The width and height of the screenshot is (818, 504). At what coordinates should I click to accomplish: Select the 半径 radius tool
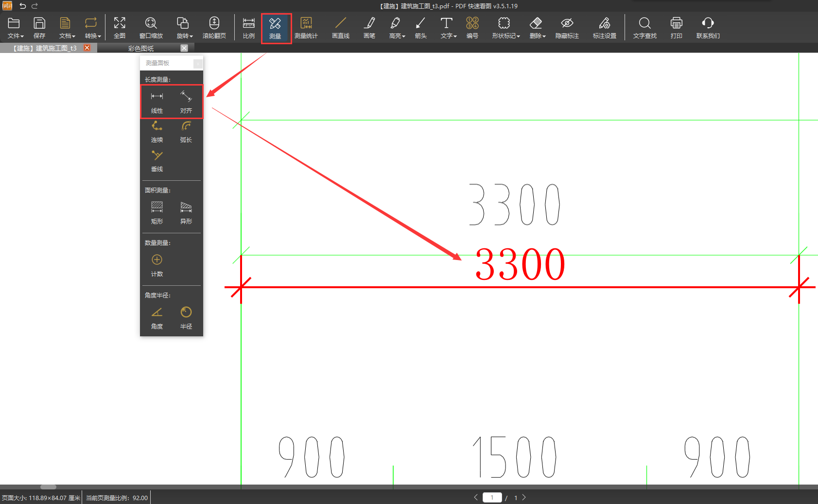186,318
